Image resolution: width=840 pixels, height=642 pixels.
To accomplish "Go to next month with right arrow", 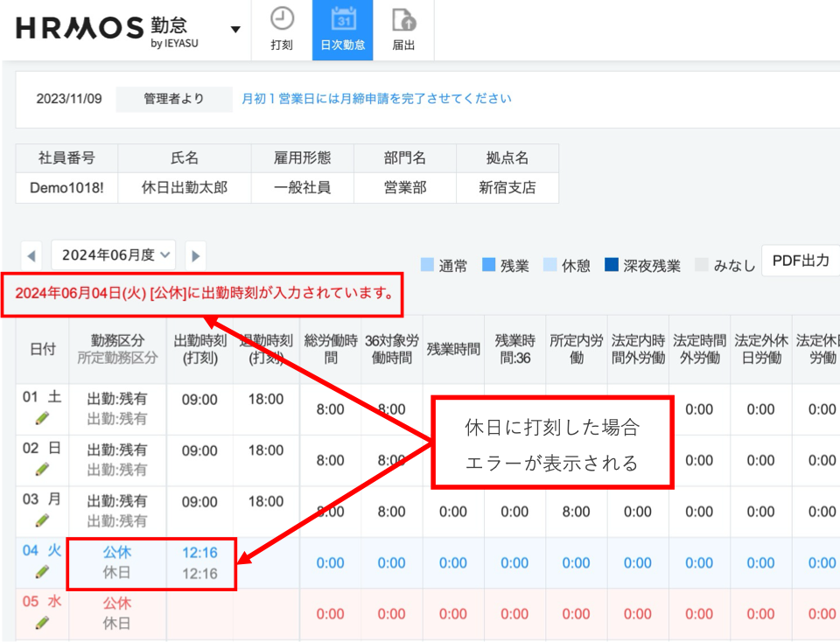I will (195, 256).
